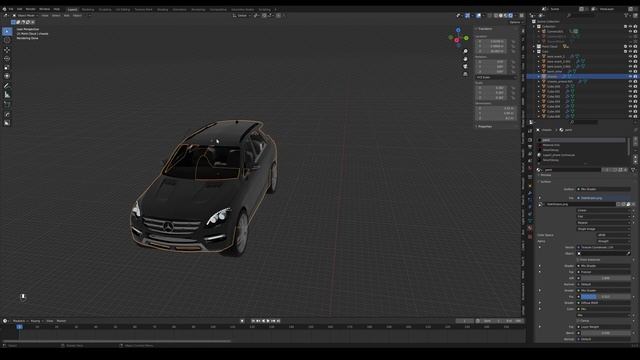Click the highlighted Fac slider
Image resolution: width=640 pixels, height=360 pixels.
606,297
